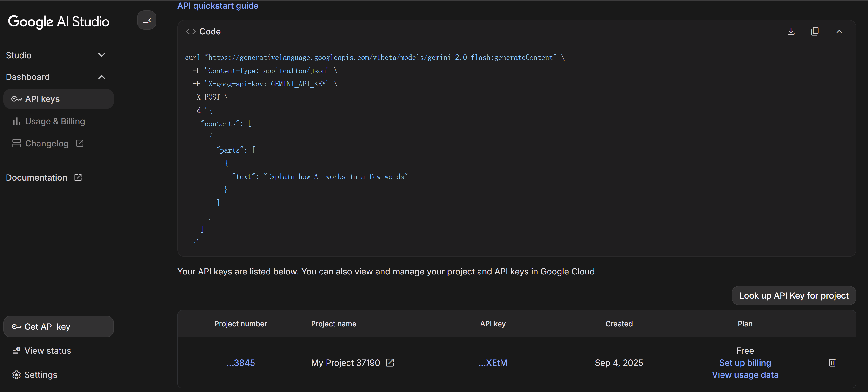
Task: Click the Project number column header
Action: (240, 324)
